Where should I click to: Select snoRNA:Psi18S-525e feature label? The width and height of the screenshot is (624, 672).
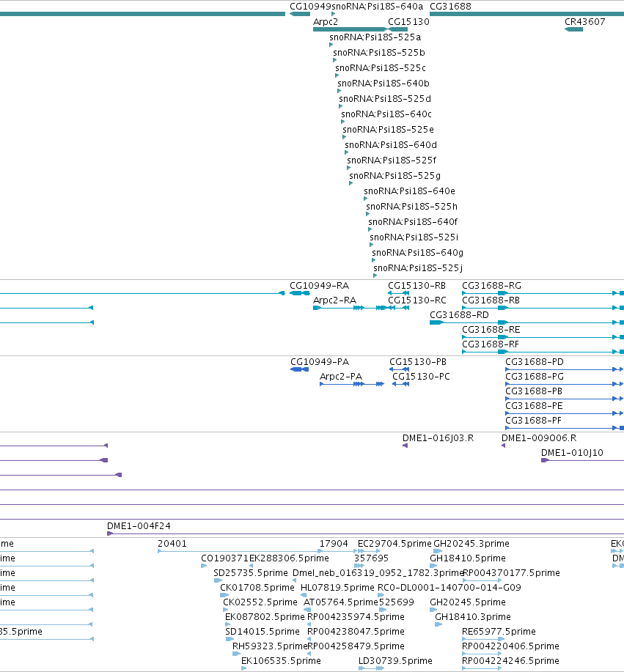click(388, 130)
